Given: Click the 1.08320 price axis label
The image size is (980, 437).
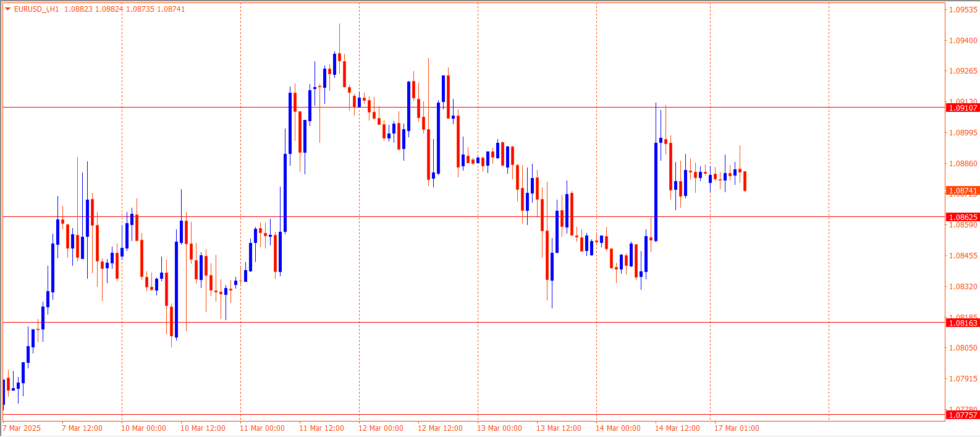Looking at the screenshot, I should 963,287.
